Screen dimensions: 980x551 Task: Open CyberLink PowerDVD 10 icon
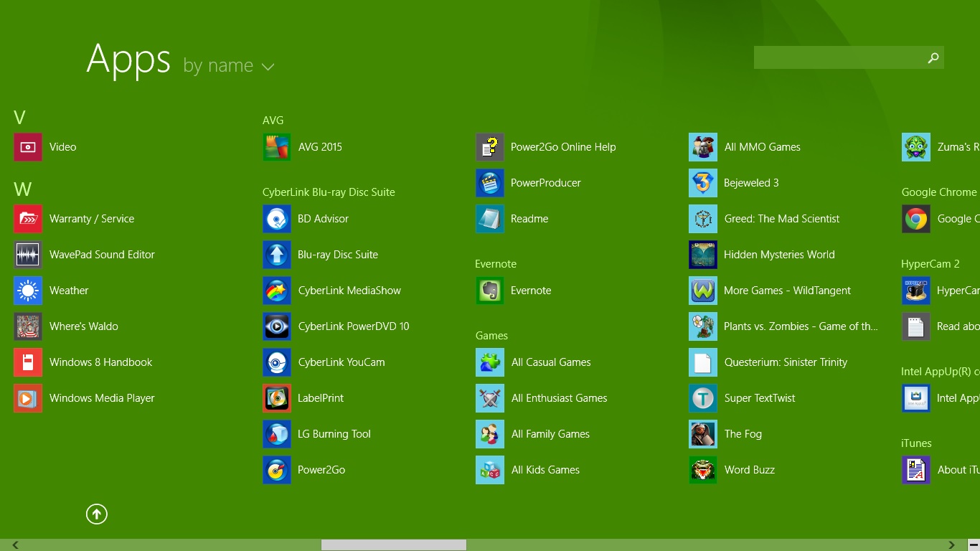[x=277, y=326]
